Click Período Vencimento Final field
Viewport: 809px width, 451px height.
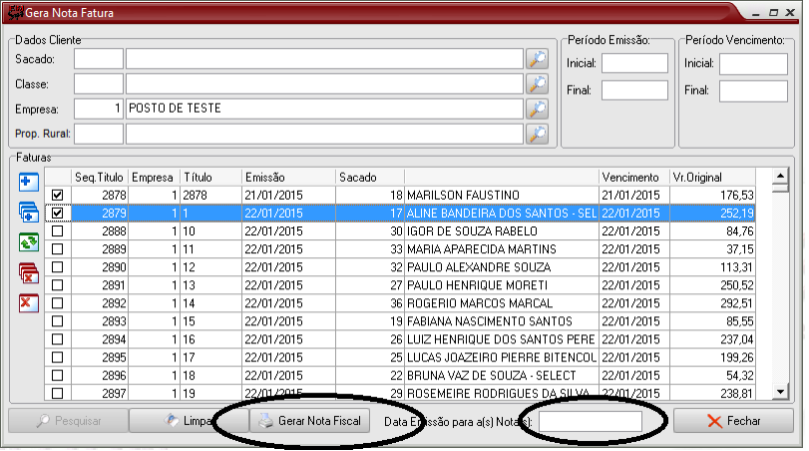[x=753, y=91]
